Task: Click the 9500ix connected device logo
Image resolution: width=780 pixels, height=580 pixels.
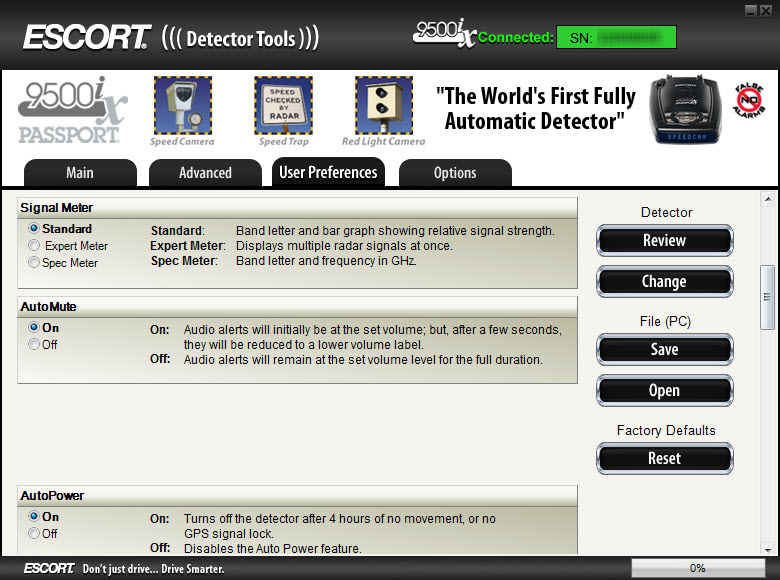Action: click(x=444, y=34)
